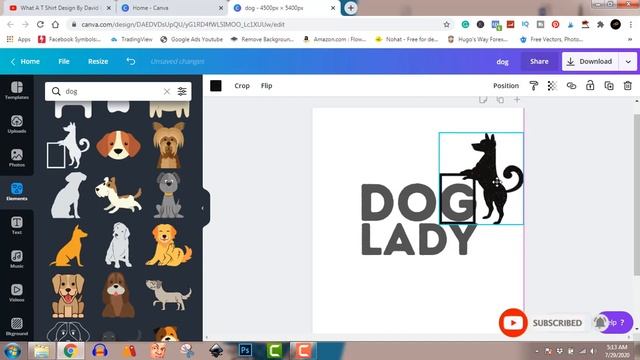This screenshot has width=640, height=360.
Task: Click the undo arrow in Canva header
Action: [131, 61]
